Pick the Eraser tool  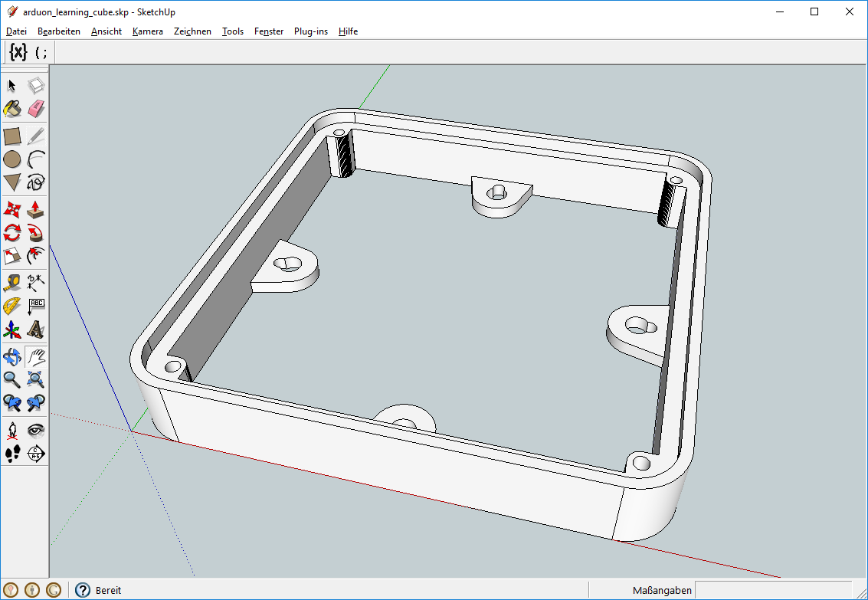36,110
